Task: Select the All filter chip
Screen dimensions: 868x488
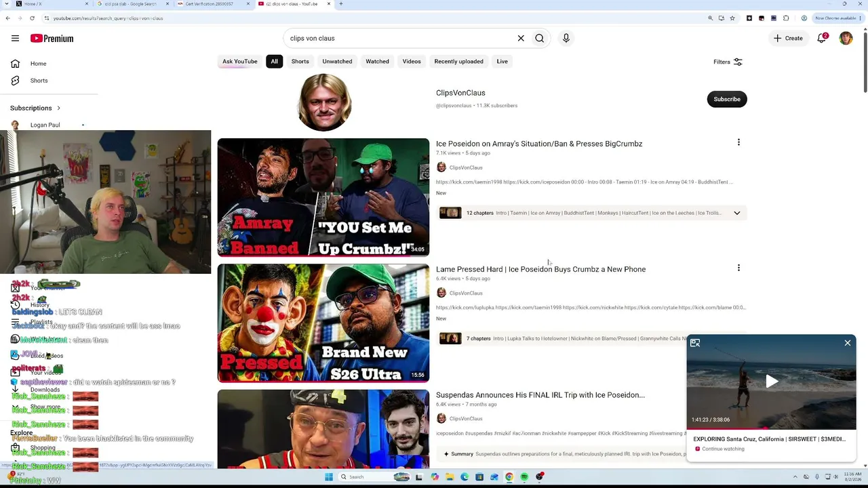Action: [274, 62]
